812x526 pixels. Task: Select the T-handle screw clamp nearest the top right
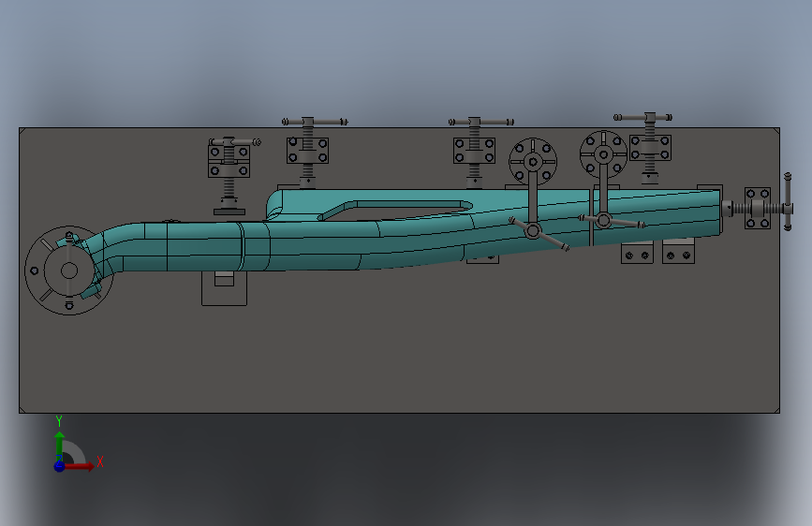649,147
